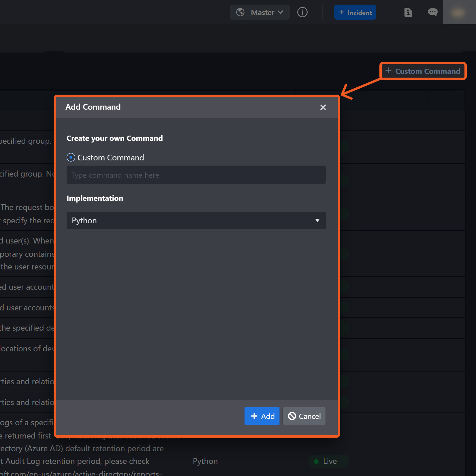Screen dimensions: 476x476
Task: Close the Add Command dialog
Action: tap(323, 107)
